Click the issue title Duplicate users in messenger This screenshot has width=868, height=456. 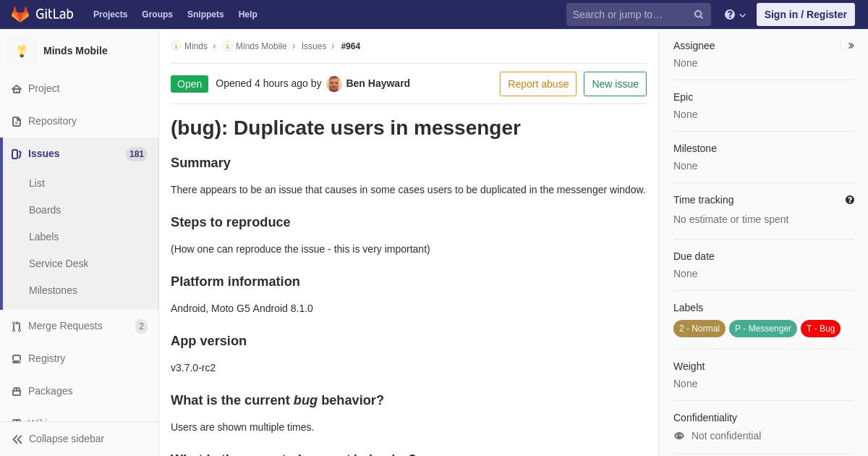[x=346, y=128]
